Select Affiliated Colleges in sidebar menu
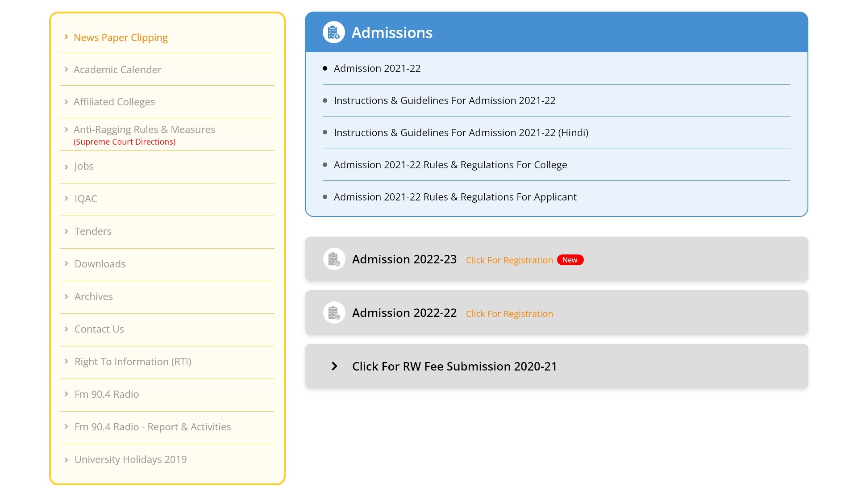 click(114, 102)
